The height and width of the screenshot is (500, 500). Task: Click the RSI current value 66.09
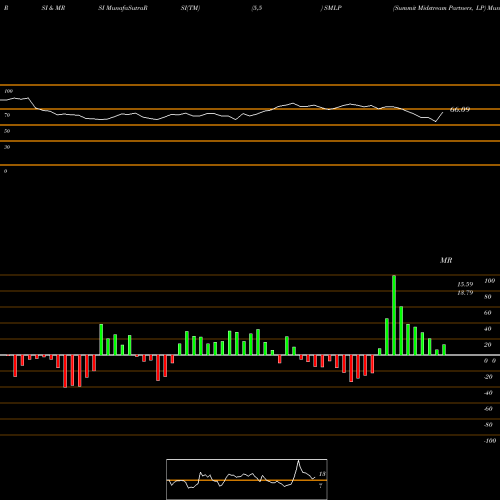point(460,109)
